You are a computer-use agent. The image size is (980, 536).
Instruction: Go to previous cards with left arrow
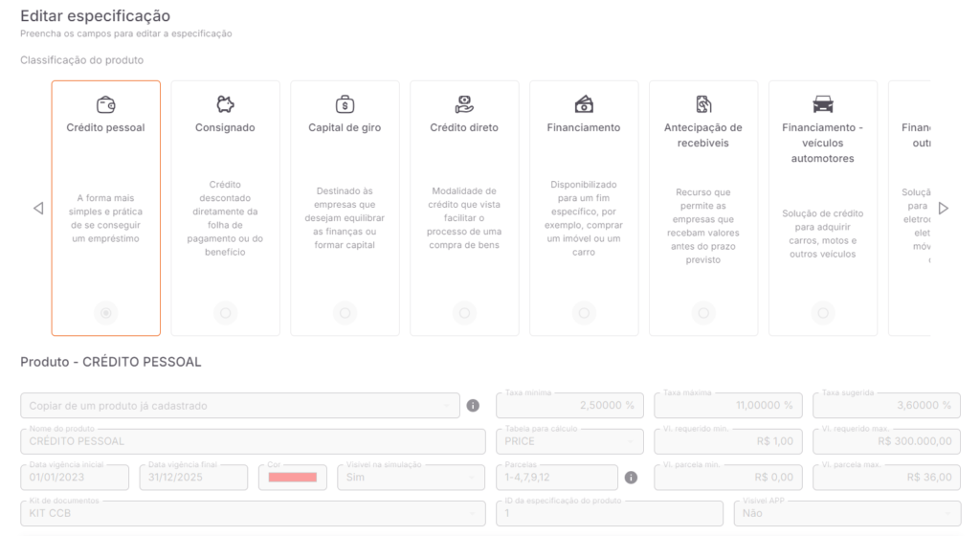[x=38, y=208]
